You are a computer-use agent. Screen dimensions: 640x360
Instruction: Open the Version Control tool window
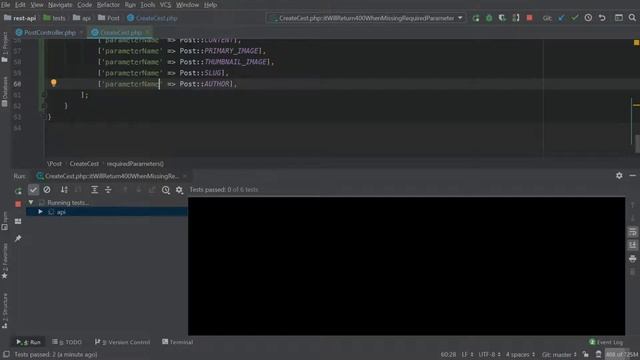122,342
